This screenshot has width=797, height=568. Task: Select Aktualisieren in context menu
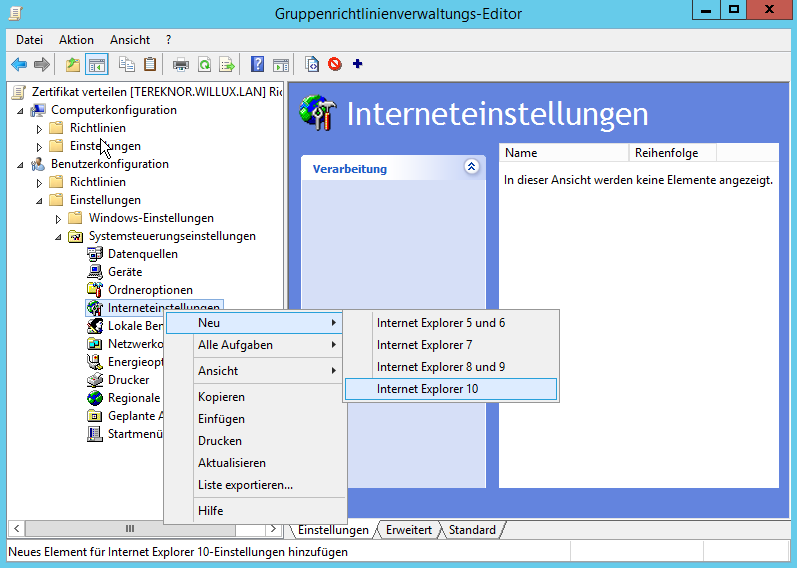coord(255,463)
